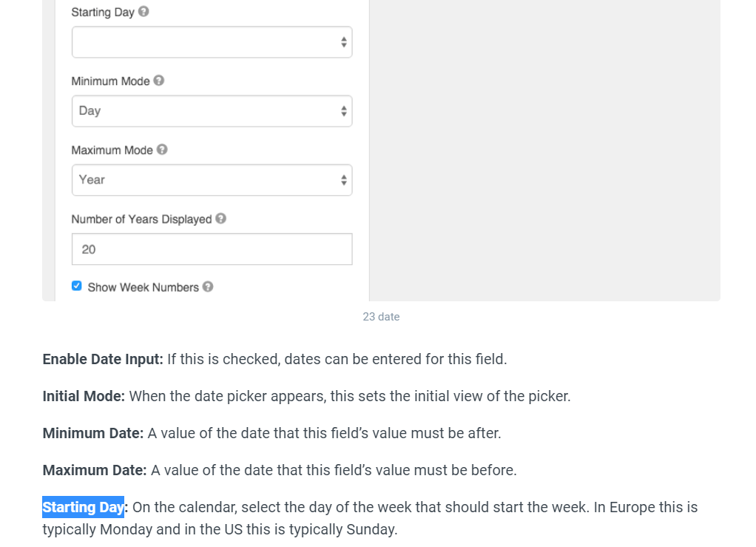Click the Number of Years Displayed input field
756x547 pixels.
(x=212, y=249)
